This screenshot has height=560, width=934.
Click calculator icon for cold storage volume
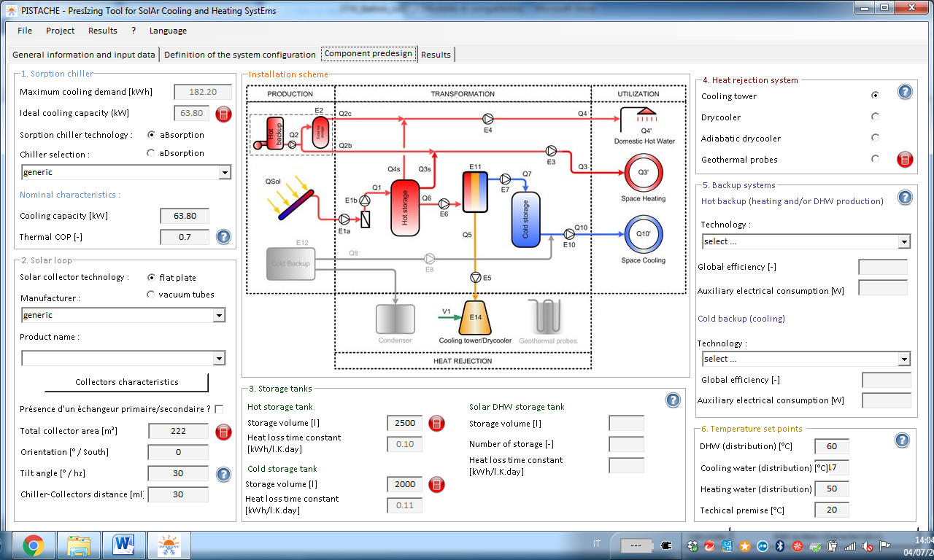[436, 485]
